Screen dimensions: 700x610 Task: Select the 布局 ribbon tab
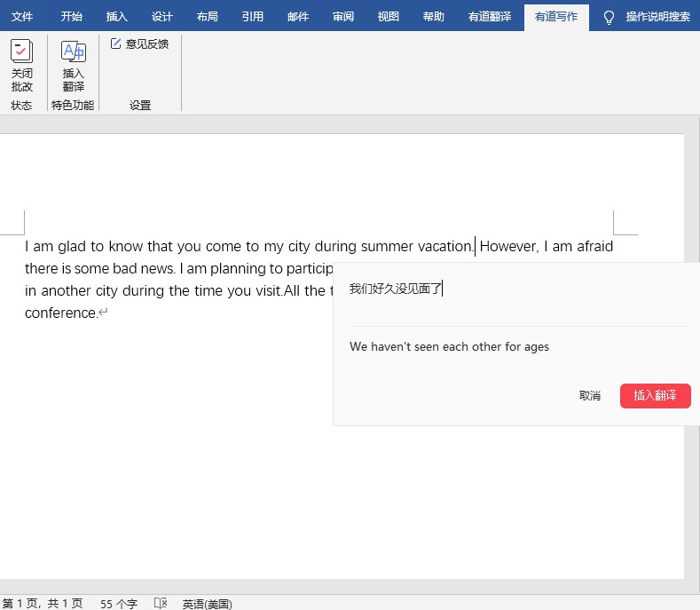208,17
